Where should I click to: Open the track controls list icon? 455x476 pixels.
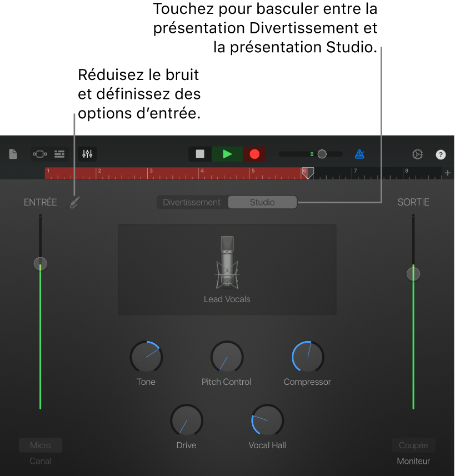pyautogui.click(x=59, y=154)
